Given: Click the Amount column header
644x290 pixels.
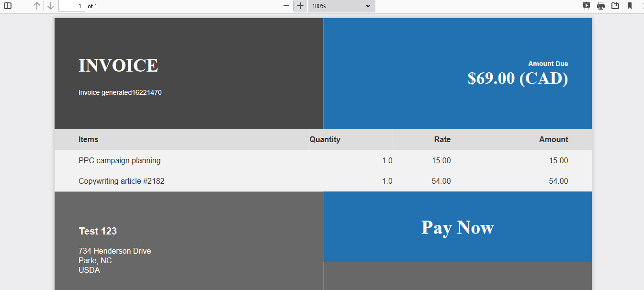Looking at the screenshot, I should pyautogui.click(x=554, y=139).
